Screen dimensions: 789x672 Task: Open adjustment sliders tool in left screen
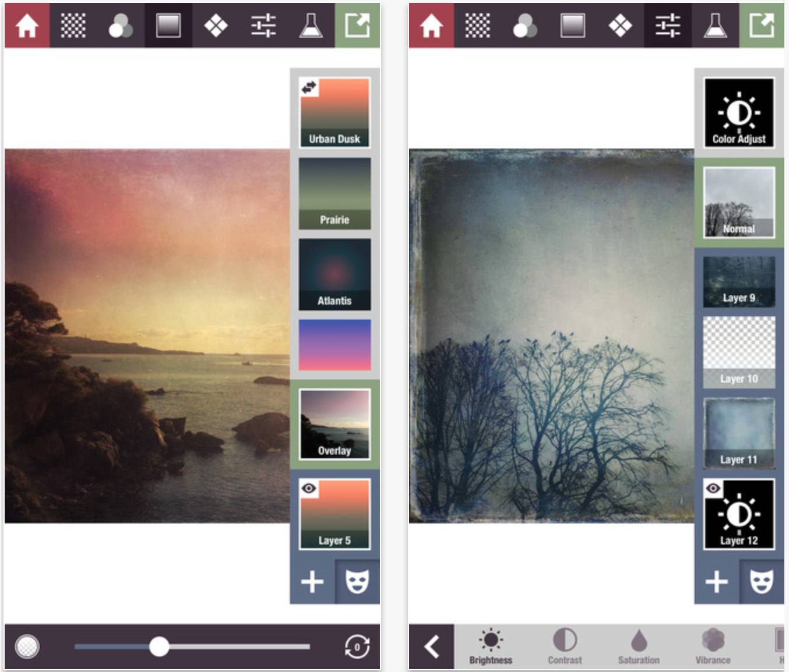pos(263,26)
